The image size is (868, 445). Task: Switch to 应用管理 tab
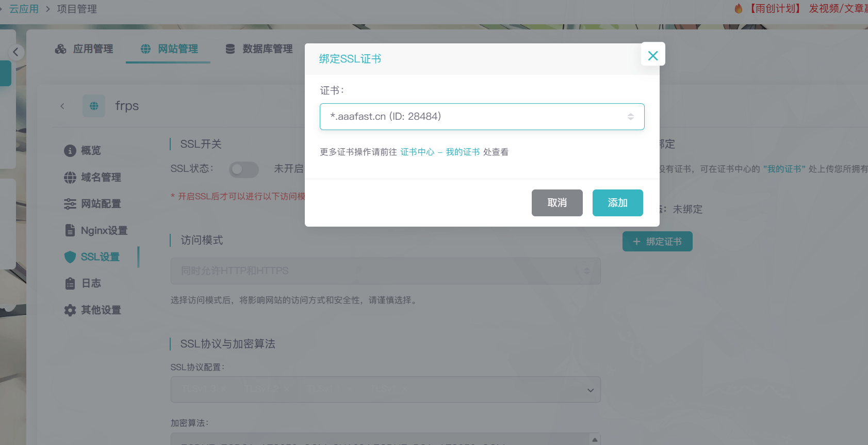click(84, 49)
